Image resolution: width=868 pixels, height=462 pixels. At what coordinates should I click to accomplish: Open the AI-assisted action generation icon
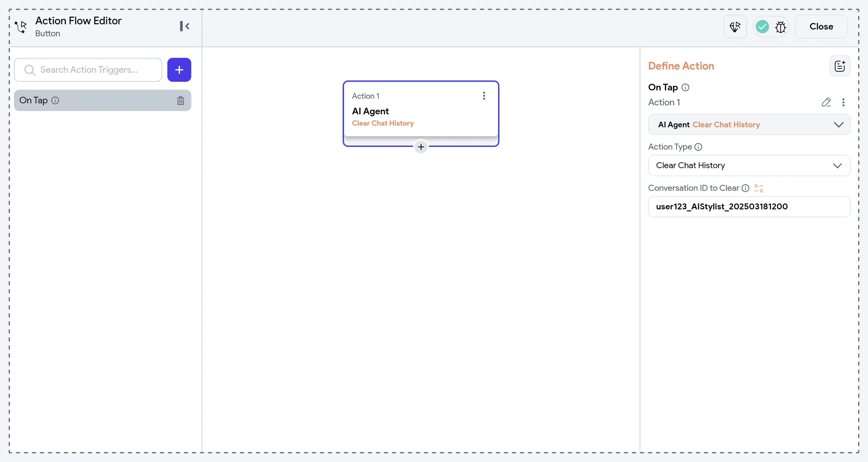coord(735,27)
